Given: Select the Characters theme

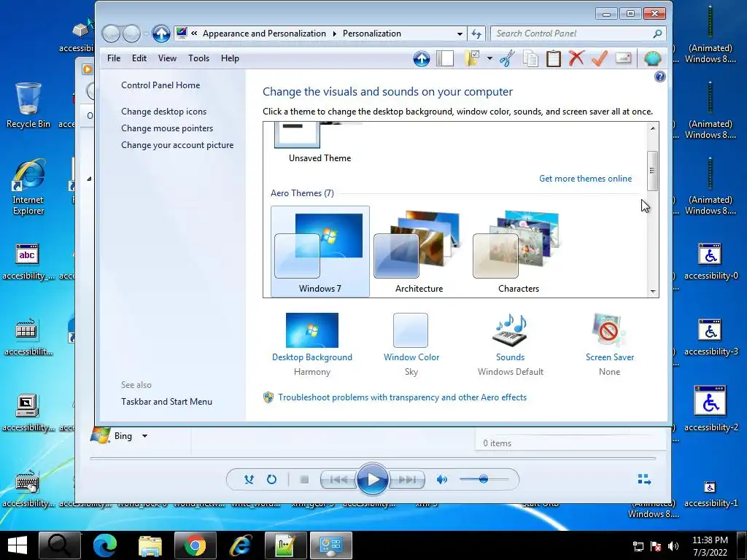Looking at the screenshot, I should [519, 252].
